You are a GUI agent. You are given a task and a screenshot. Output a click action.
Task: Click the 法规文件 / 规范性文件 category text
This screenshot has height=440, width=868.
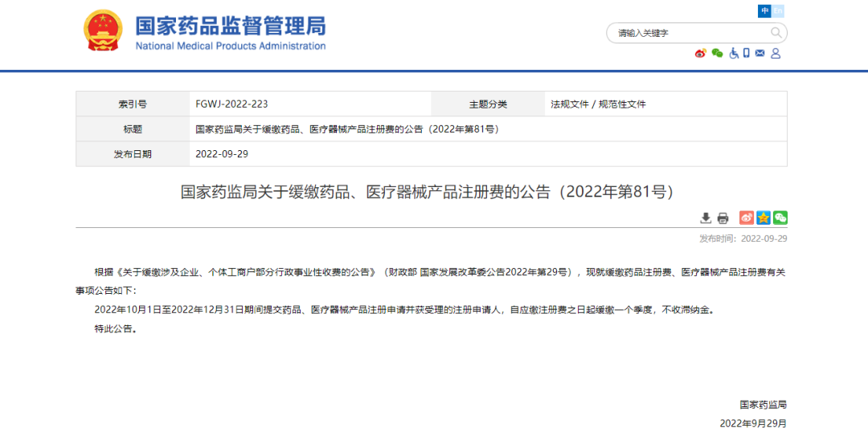[x=598, y=104]
